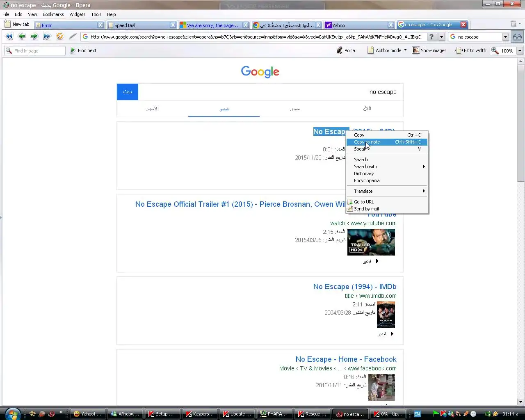Expand the Search with submenu
The image size is (525, 420).
pos(387,167)
